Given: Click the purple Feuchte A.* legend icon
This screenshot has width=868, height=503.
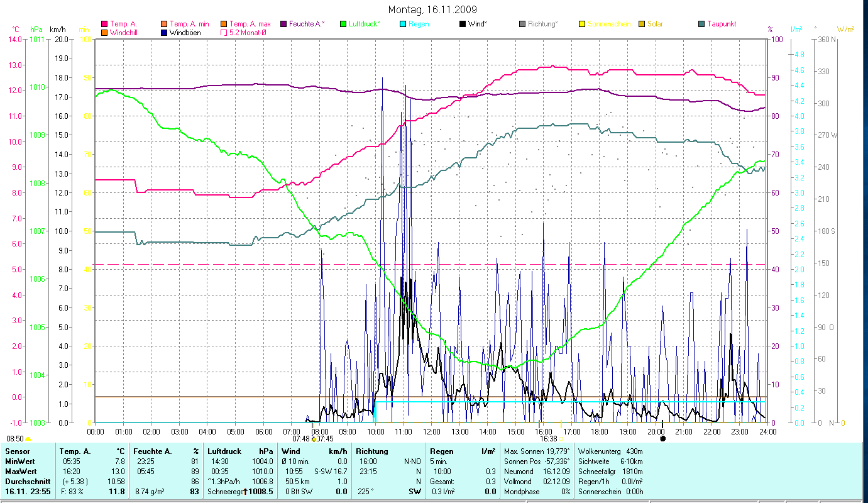Looking at the screenshot, I should click(x=283, y=24).
